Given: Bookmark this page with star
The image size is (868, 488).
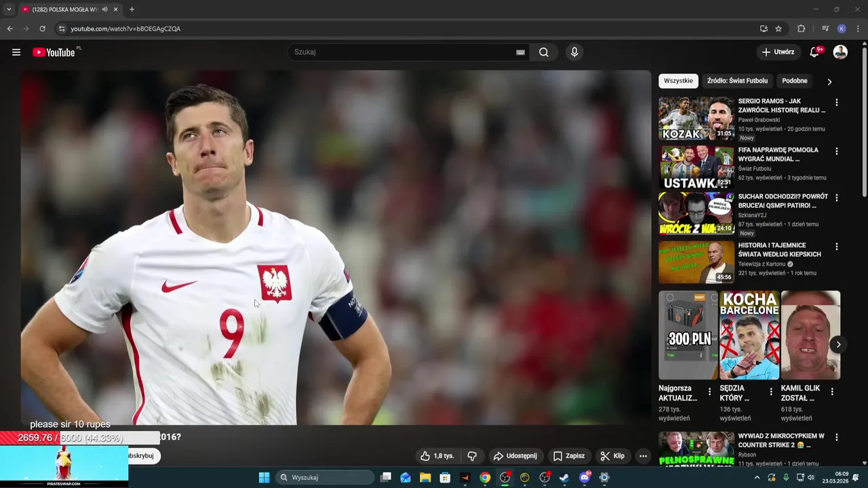Looking at the screenshot, I should 778,28.
